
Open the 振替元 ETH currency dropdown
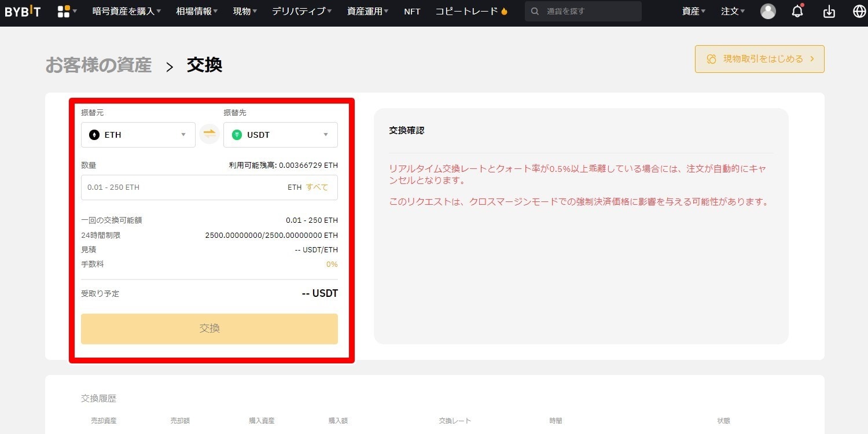tap(138, 135)
